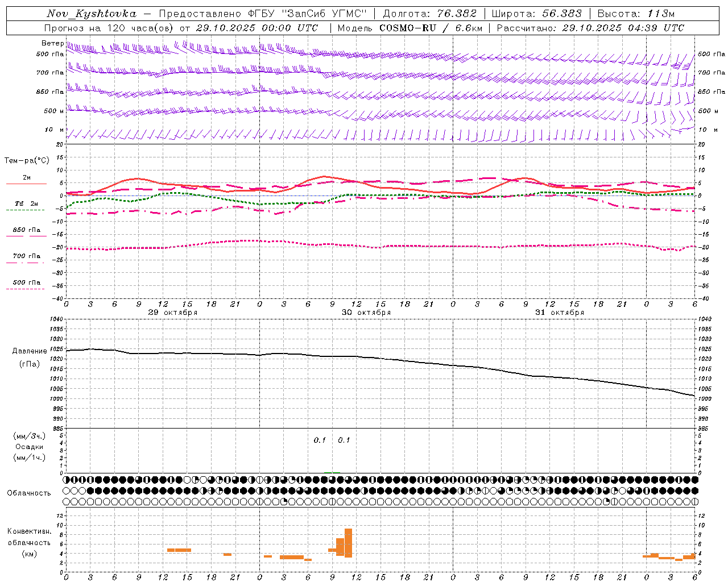
Task: Click the '(мм/1ч.)' precipitation unit label
Action: (x=30, y=458)
